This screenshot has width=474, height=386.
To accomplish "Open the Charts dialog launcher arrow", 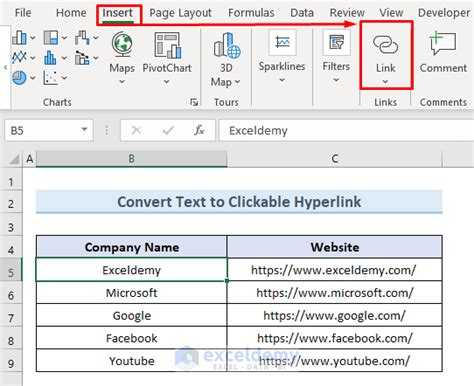I will (194, 102).
